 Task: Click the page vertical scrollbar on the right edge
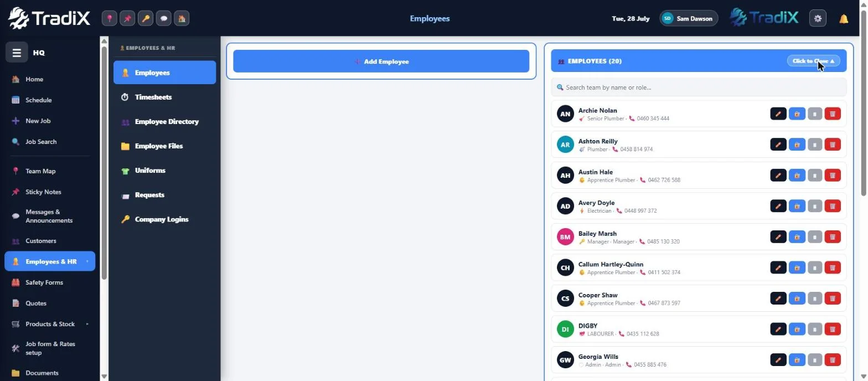pos(864,102)
